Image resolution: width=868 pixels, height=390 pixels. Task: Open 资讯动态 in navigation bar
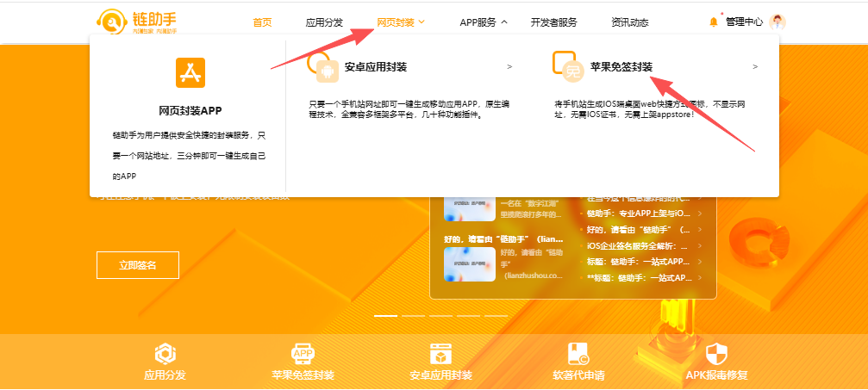pyautogui.click(x=629, y=22)
